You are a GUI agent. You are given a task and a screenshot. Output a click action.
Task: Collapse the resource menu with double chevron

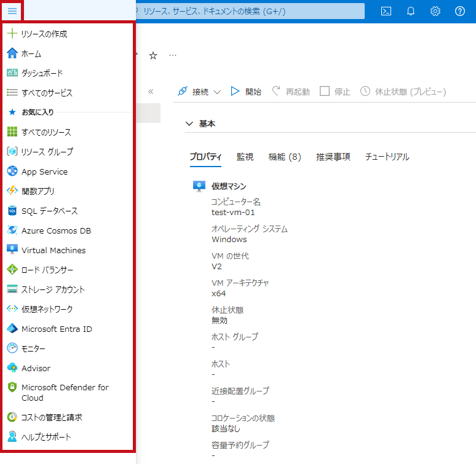(x=151, y=92)
